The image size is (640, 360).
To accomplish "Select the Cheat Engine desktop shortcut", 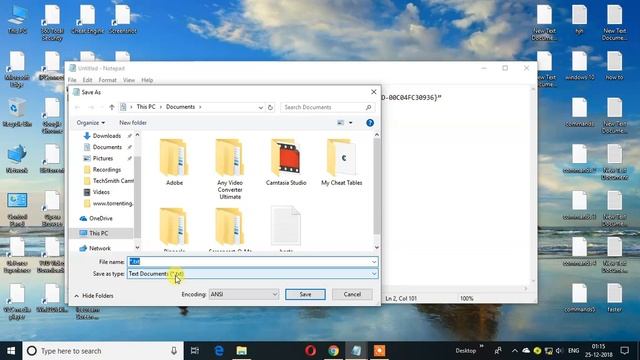I will click(87, 19).
